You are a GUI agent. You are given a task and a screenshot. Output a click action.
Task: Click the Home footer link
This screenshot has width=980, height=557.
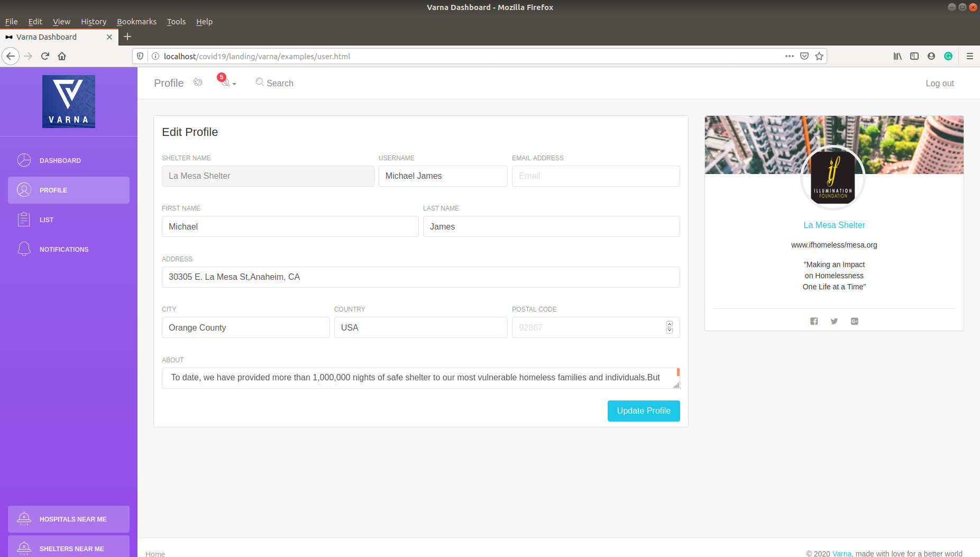pos(155,553)
